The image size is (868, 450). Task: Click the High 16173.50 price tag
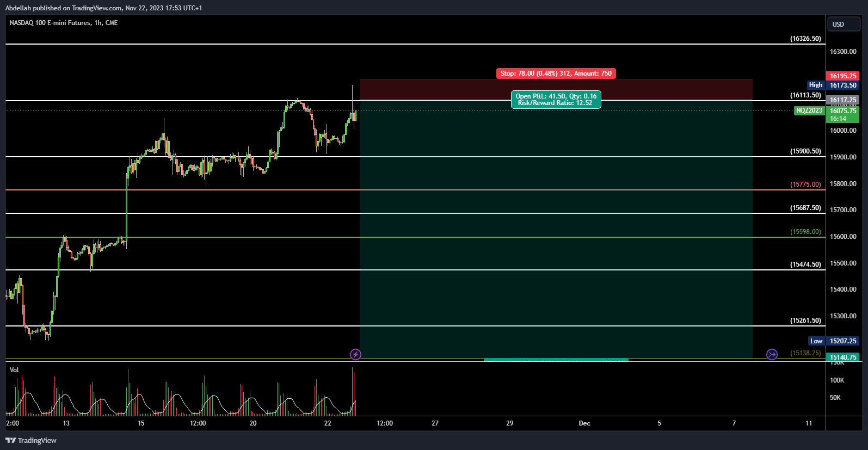[833, 85]
